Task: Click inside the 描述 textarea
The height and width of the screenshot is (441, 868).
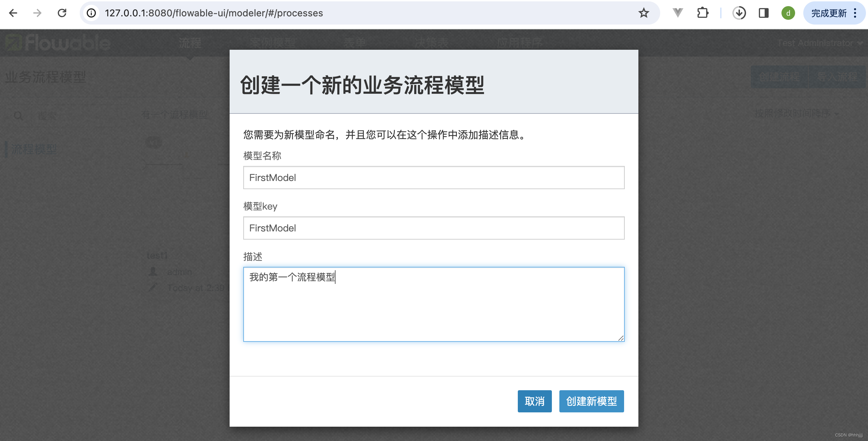Action: pyautogui.click(x=434, y=304)
